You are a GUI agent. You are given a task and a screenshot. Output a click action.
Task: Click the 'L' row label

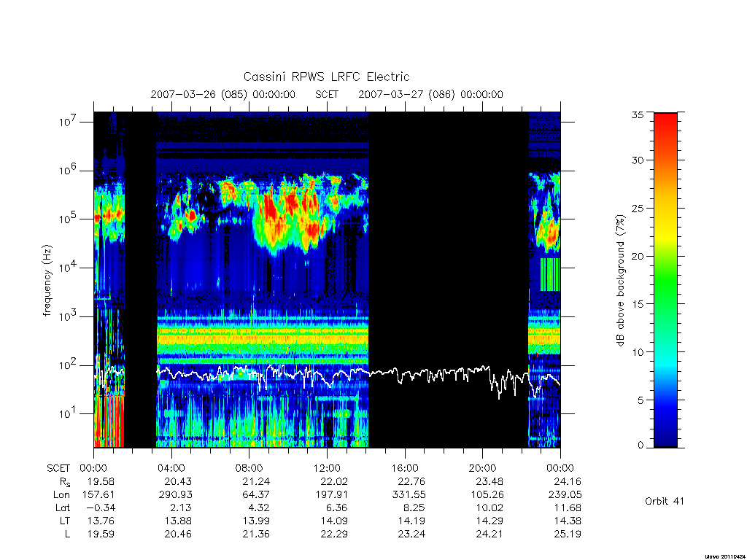68,534
